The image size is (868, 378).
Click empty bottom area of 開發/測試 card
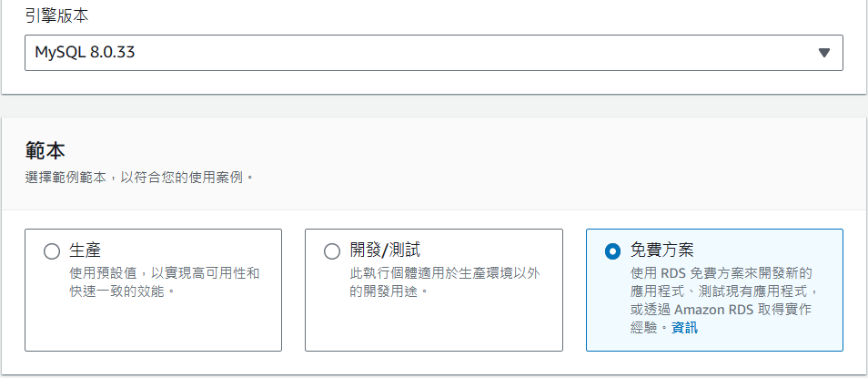(x=433, y=327)
